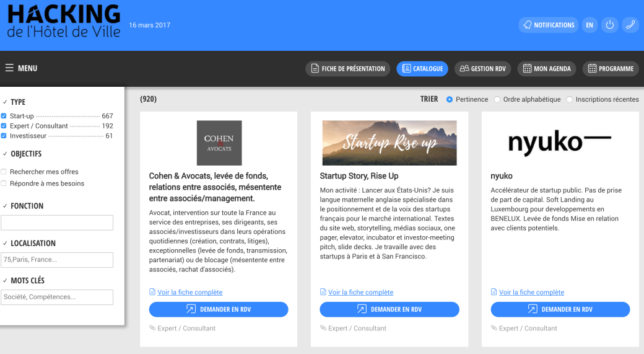
Task: Click the power logout icon
Action: tap(610, 25)
